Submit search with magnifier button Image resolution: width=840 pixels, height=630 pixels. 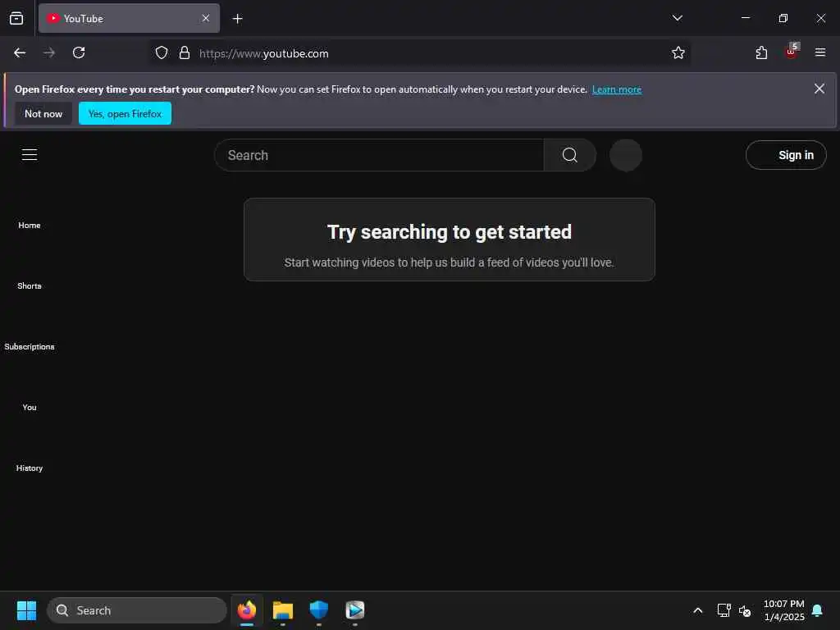tap(570, 155)
